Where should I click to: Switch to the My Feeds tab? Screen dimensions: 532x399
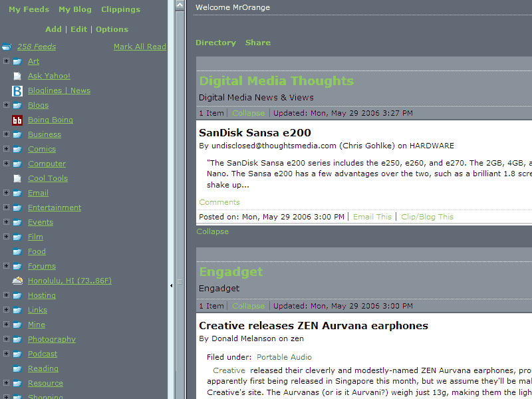(x=29, y=9)
